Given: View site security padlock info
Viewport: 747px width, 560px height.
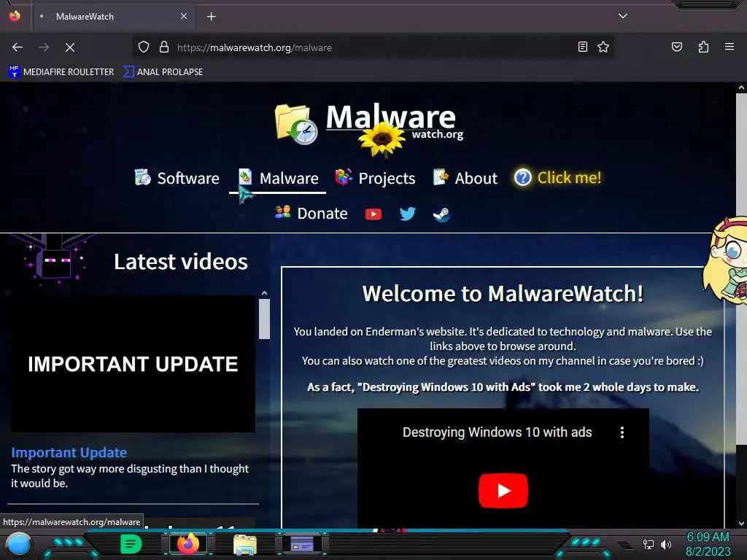Looking at the screenshot, I should click(164, 47).
